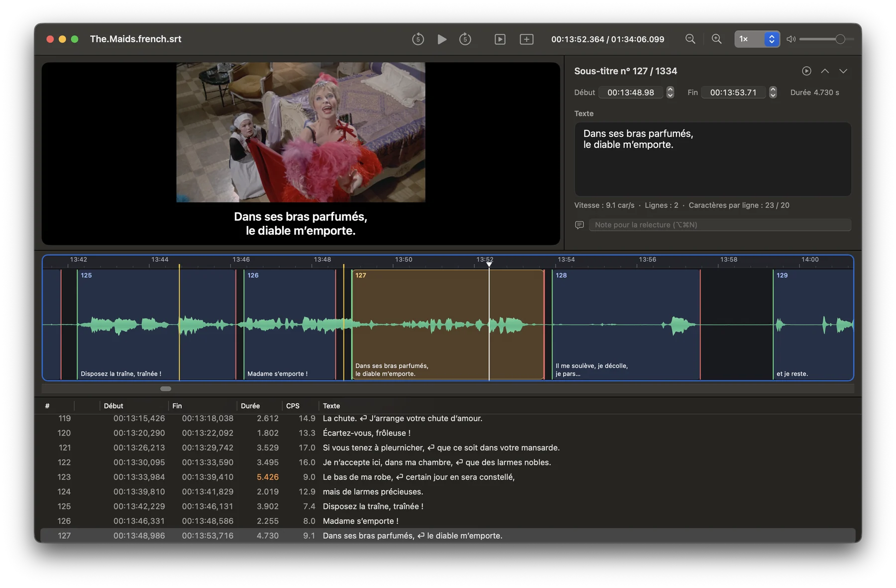Zoom out the waveform timeline
896x588 pixels.
(x=690, y=39)
